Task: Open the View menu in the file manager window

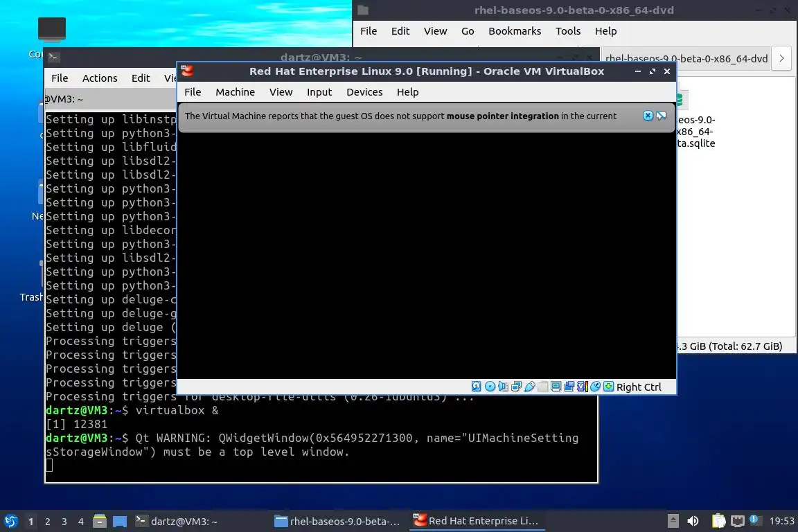Action: pyautogui.click(x=435, y=31)
